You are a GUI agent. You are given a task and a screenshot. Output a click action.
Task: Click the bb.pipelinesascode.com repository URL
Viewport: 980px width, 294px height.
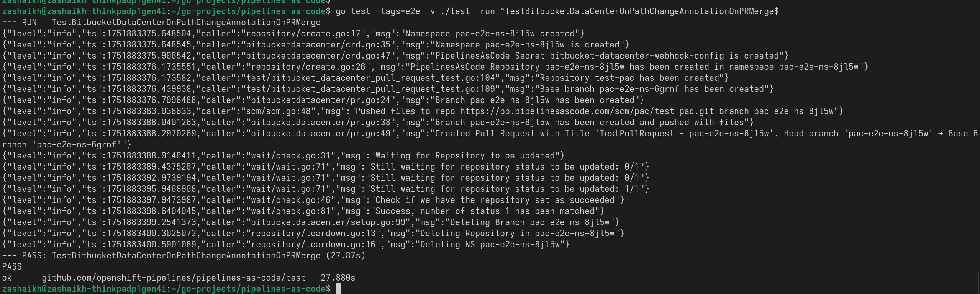click(587, 111)
